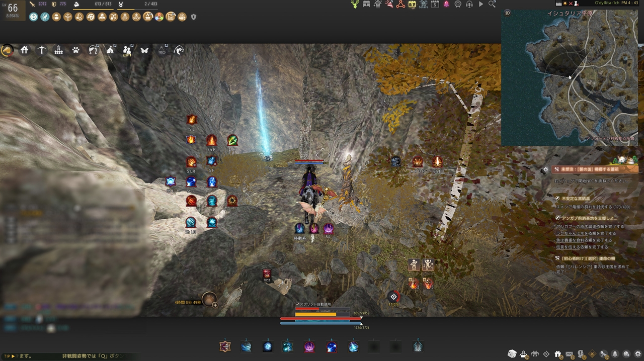Viewport: 644px width, 361px height.
Task: Click the play arrow icon
Action: 481,4
